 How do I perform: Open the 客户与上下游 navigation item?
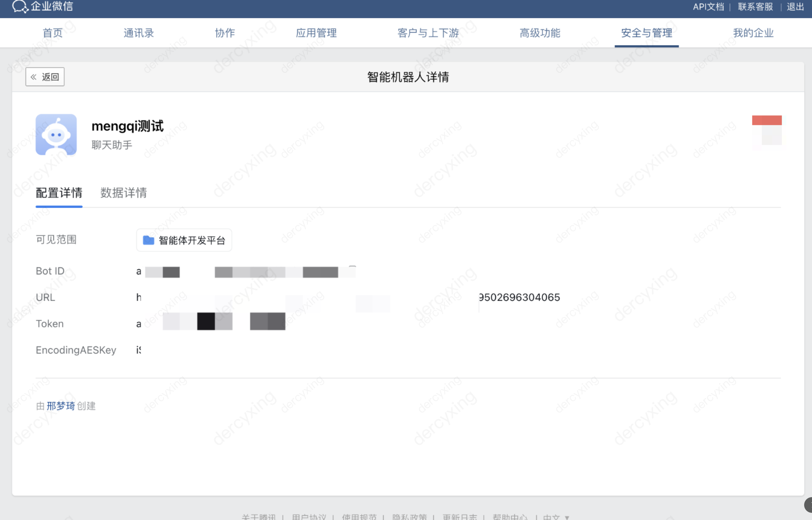tap(428, 33)
